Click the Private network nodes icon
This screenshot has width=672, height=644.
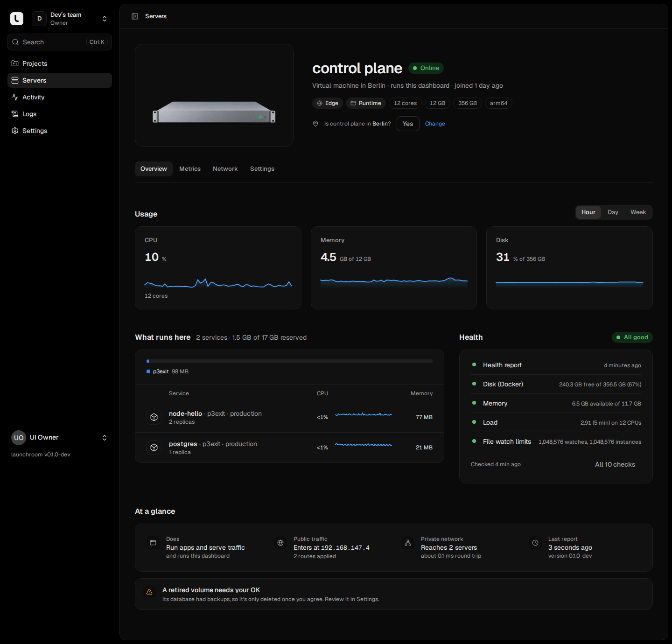(x=408, y=543)
